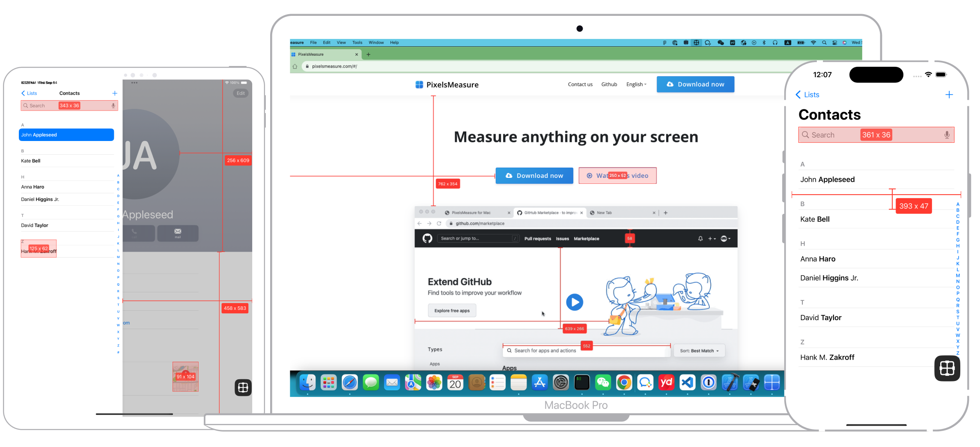Launch Google Chrome from the dock

click(x=624, y=383)
